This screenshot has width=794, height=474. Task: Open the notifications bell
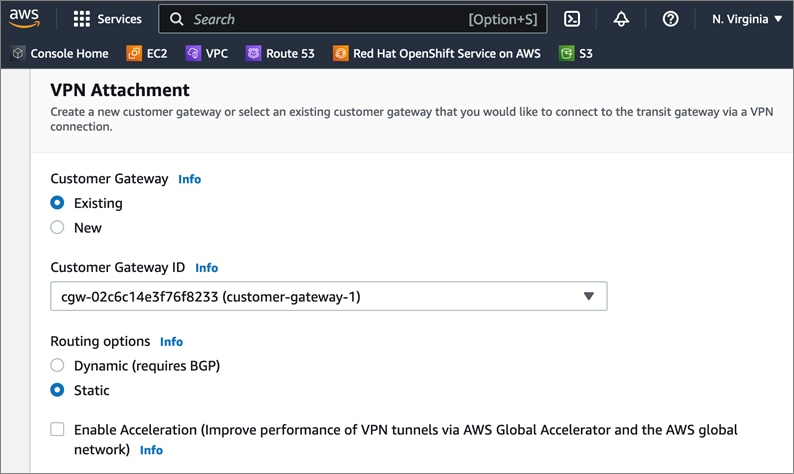[x=621, y=19]
